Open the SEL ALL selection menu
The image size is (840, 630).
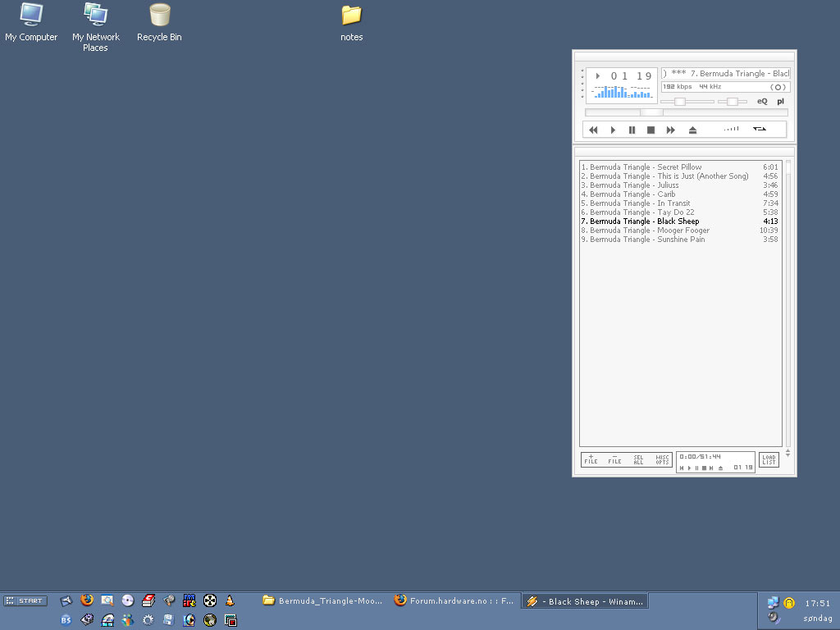pos(638,459)
